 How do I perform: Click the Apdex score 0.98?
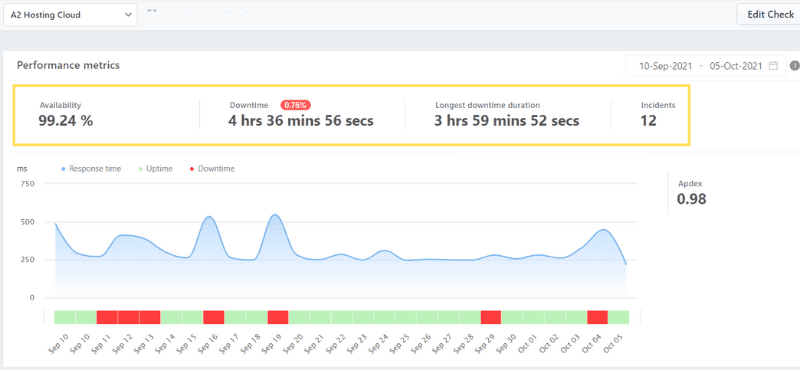pos(691,199)
